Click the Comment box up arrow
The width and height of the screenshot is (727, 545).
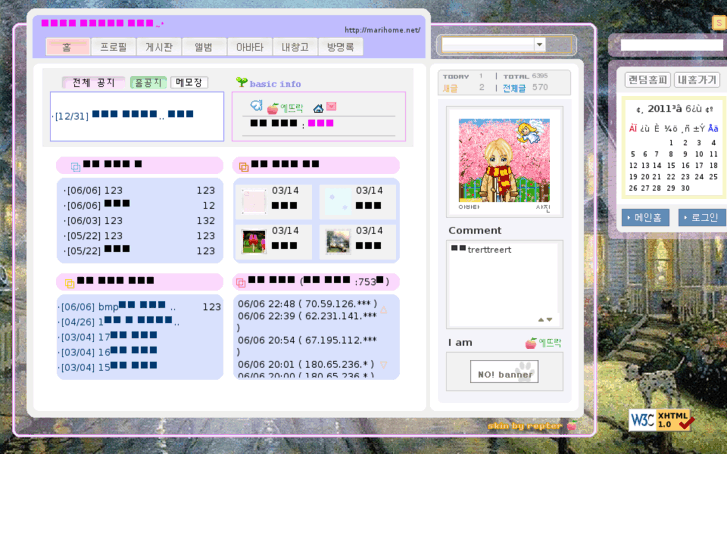[x=541, y=320]
